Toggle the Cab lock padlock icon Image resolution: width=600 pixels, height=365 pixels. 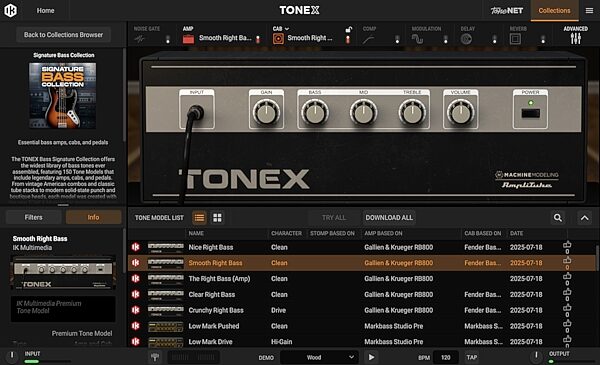coord(348,30)
